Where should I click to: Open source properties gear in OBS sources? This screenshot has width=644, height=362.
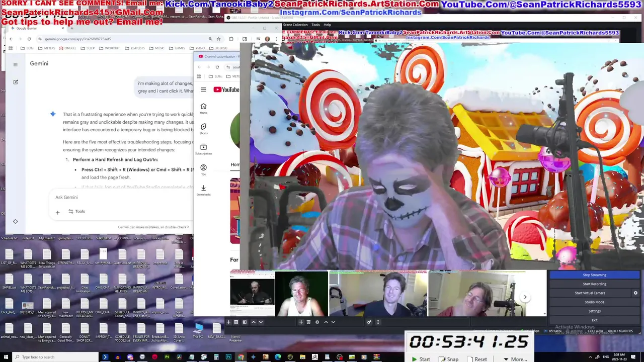tap(317, 322)
